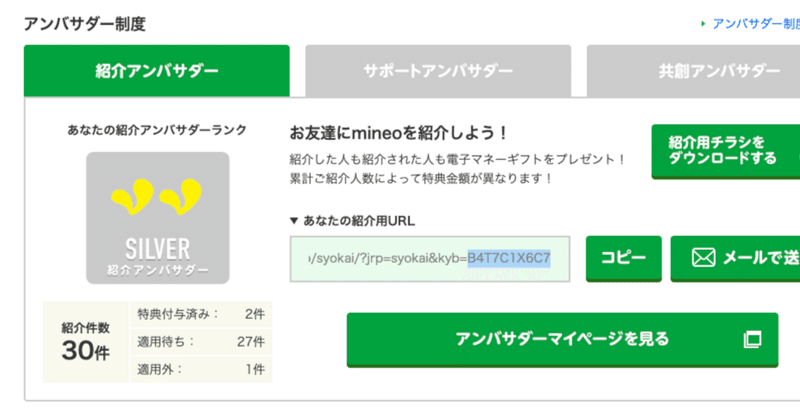Click the envelope icon on the mail button
The width and height of the screenshot is (800, 419).
[704, 259]
